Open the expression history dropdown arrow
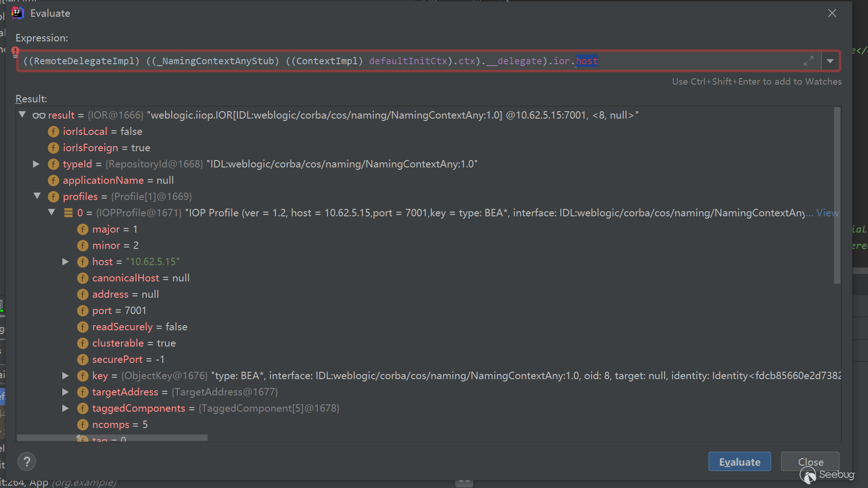Screen dimensions: 868x488 click(830, 61)
